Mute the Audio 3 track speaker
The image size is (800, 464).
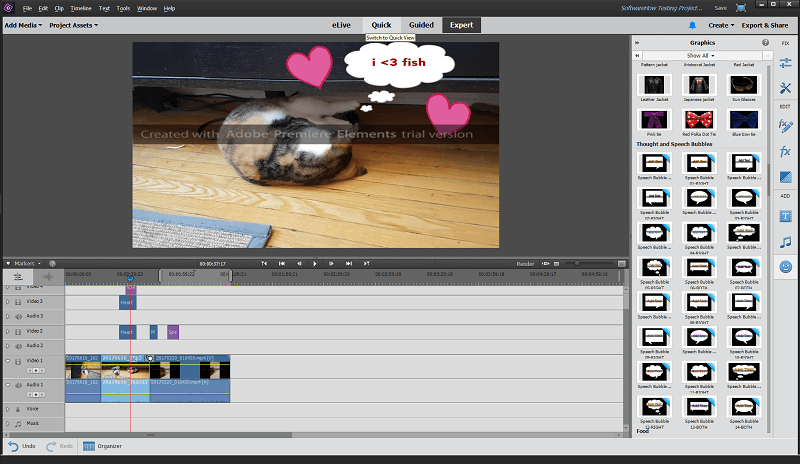pos(18,317)
